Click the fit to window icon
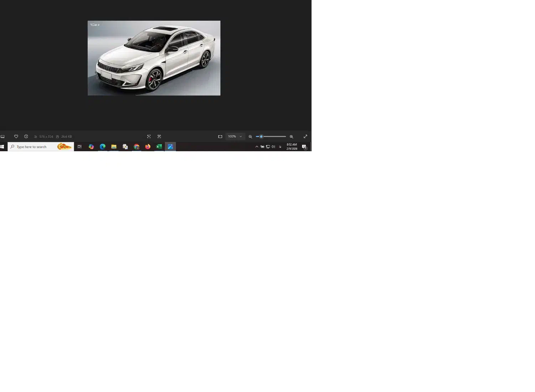This screenshot has width=535, height=392. pos(220,137)
